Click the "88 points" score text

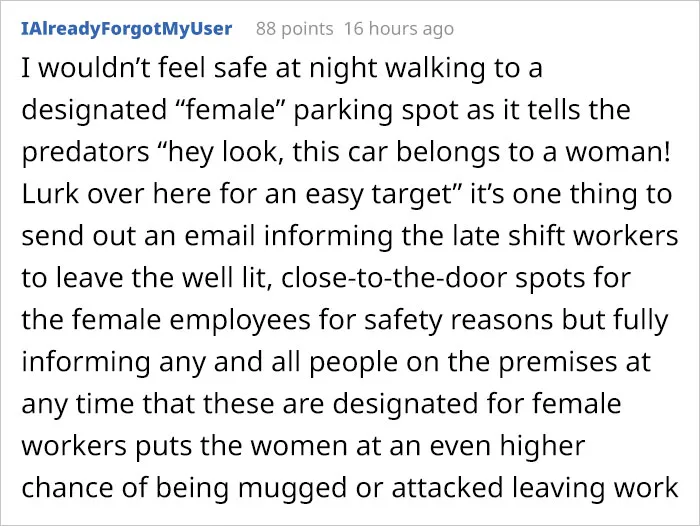coord(295,29)
